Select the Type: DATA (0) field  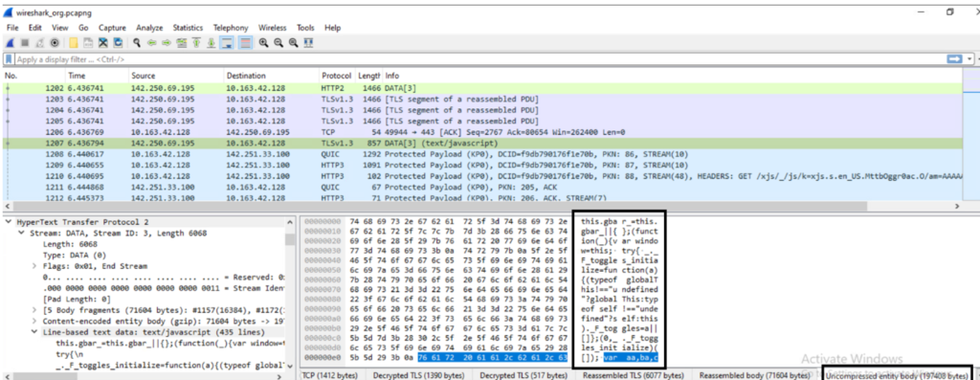[75, 255]
